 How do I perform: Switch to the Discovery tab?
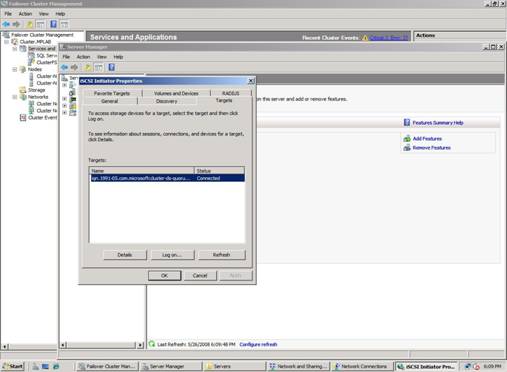[x=167, y=101]
